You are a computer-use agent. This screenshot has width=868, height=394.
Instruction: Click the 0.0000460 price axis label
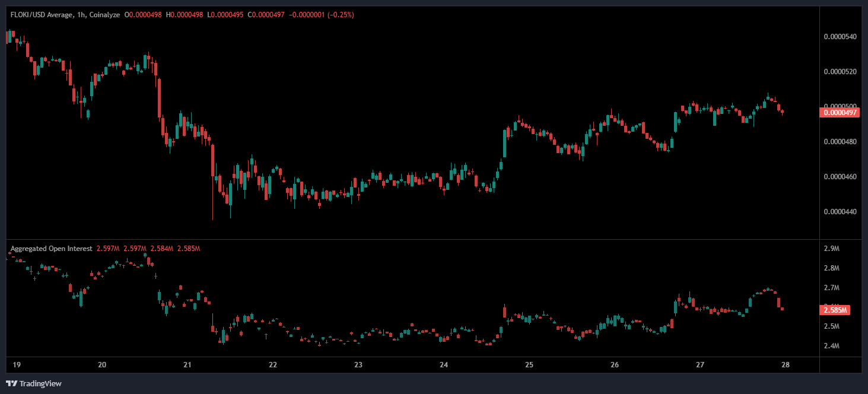point(841,177)
